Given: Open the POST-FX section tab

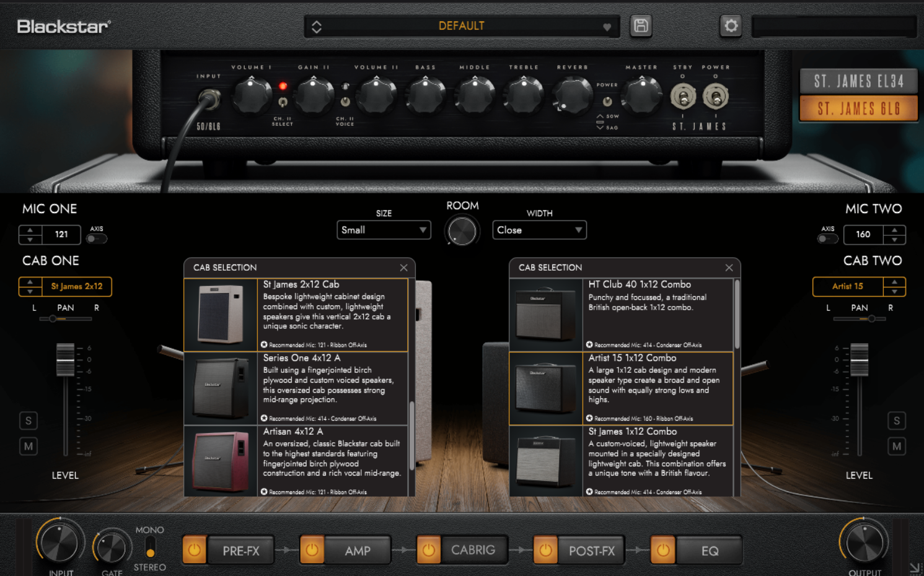Looking at the screenshot, I should (591, 551).
